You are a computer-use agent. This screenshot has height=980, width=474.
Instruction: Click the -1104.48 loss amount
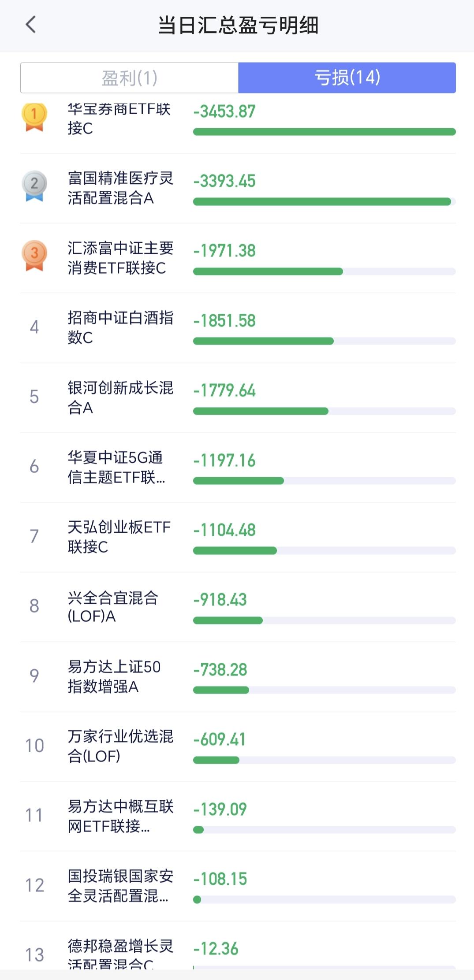pos(224,530)
